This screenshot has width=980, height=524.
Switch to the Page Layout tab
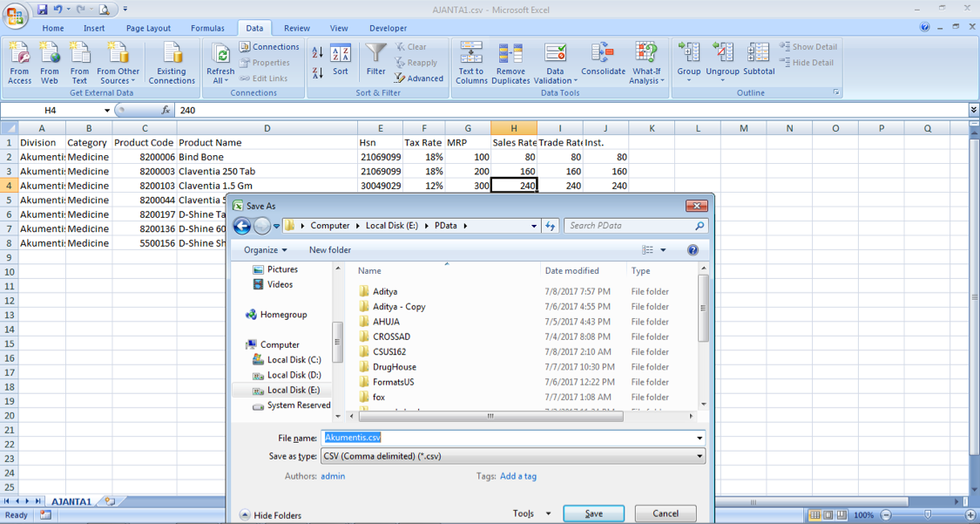pos(149,28)
